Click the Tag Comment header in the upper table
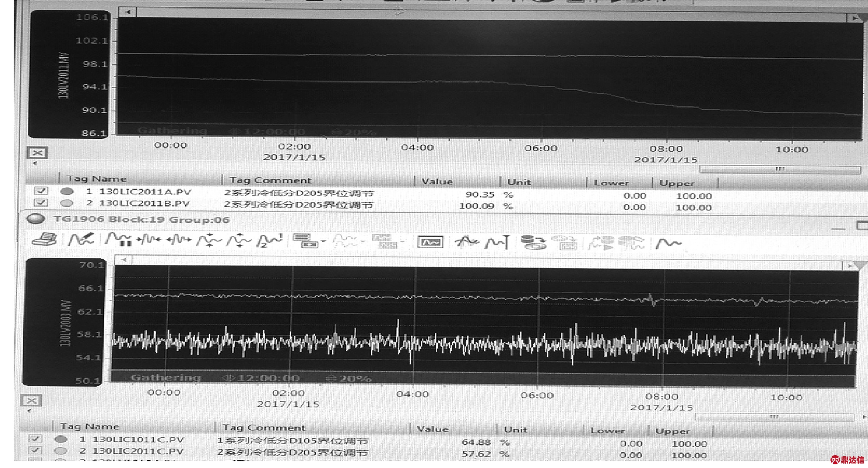The image size is (868, 468). pos(270,180)
